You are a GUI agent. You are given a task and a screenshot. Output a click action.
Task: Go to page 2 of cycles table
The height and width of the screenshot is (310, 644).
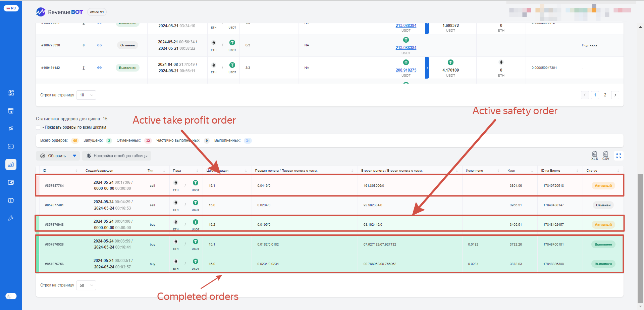point(605,95)
